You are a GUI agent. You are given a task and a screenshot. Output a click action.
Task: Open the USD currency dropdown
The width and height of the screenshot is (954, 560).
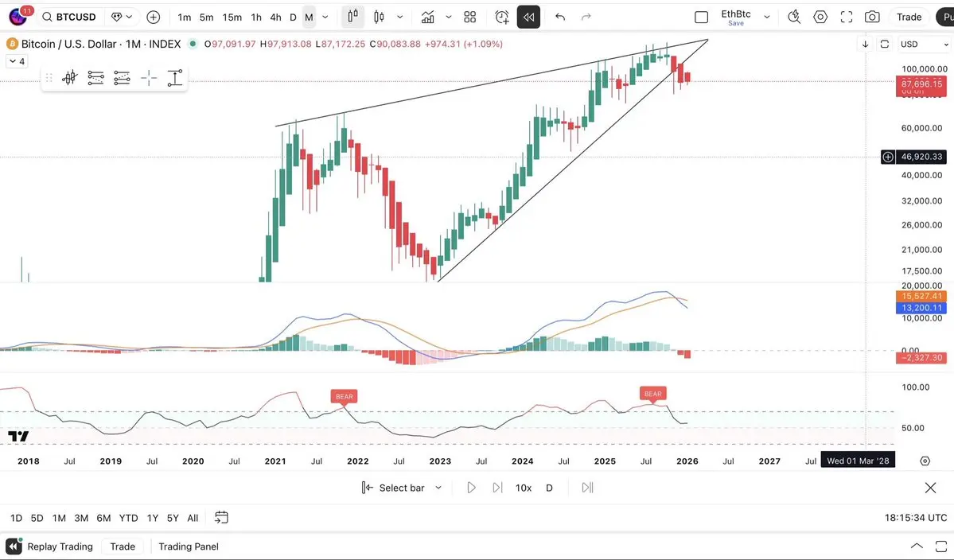pos(925,44)
